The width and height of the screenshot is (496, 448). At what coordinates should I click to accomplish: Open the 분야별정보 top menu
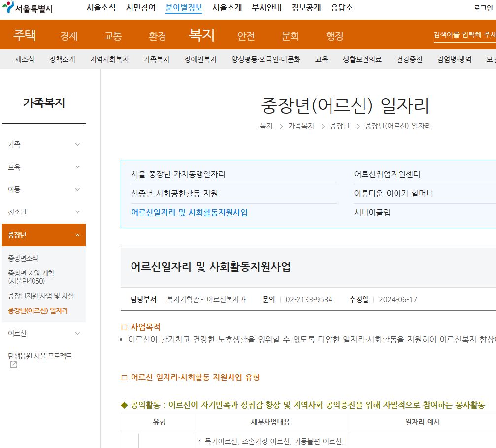pos(184,8)
